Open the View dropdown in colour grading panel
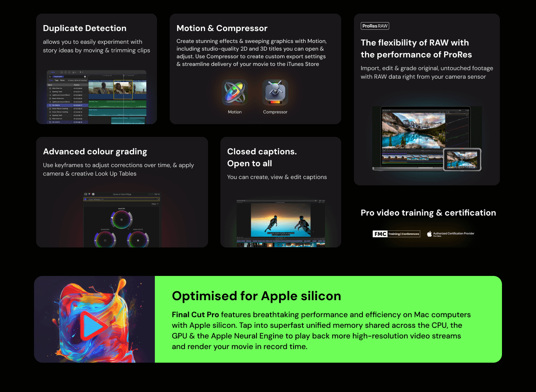 [x=155, y=204]
